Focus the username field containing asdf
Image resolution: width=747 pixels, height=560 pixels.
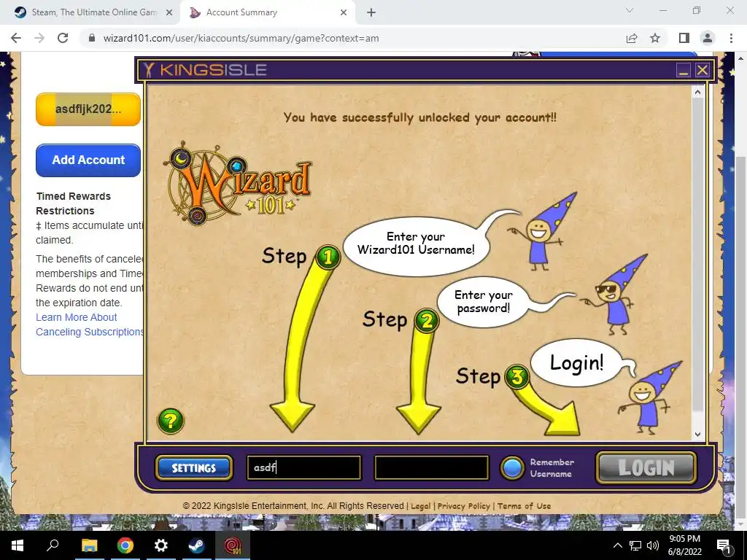pyautogui.click(x=304, y=467)
